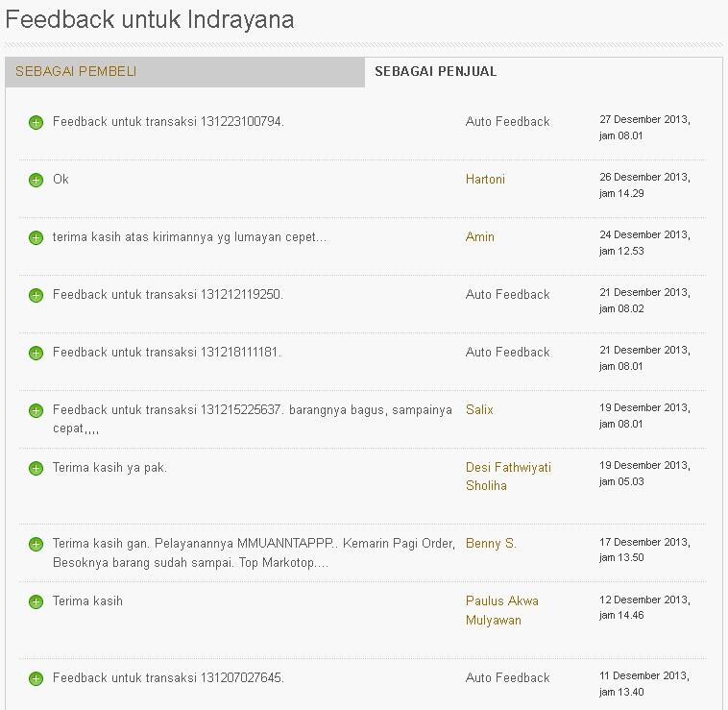Click 'Feedback untuk transaksi 131207027645.' text

(168, 678)
